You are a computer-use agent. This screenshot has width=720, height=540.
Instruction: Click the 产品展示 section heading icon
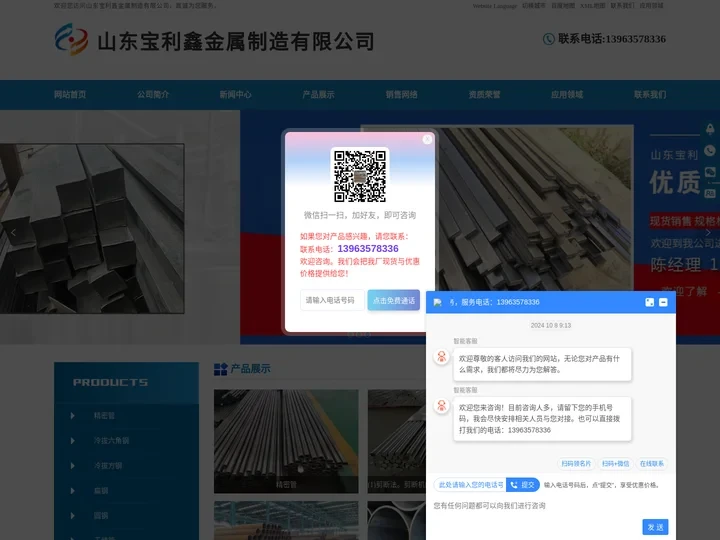pyautogui.click(x=220, y=369)
